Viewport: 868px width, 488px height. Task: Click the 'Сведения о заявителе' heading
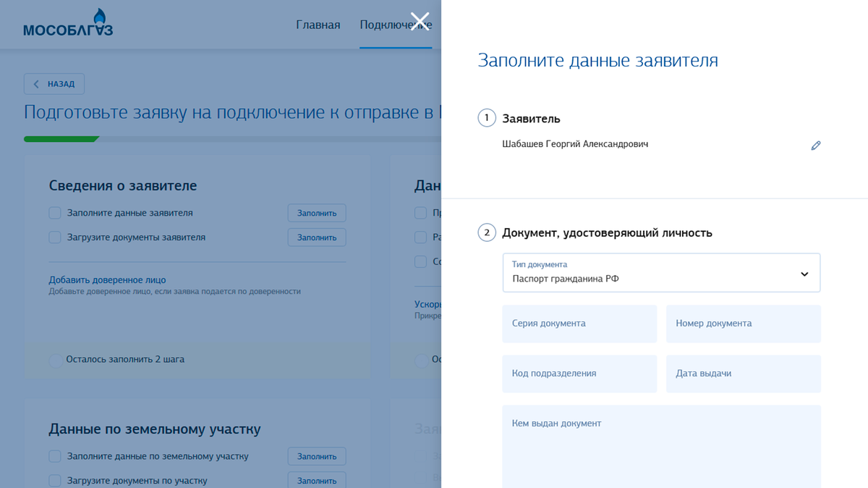pos(123,185)
